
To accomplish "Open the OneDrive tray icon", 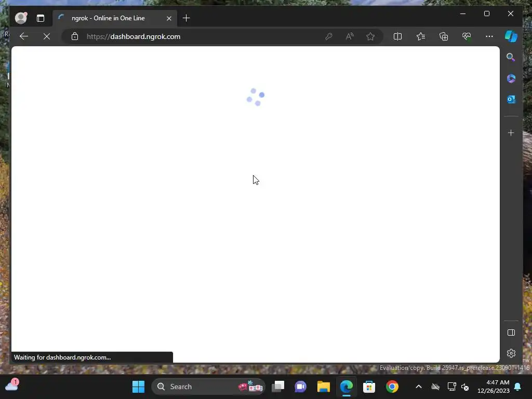I will coord(435,387).
